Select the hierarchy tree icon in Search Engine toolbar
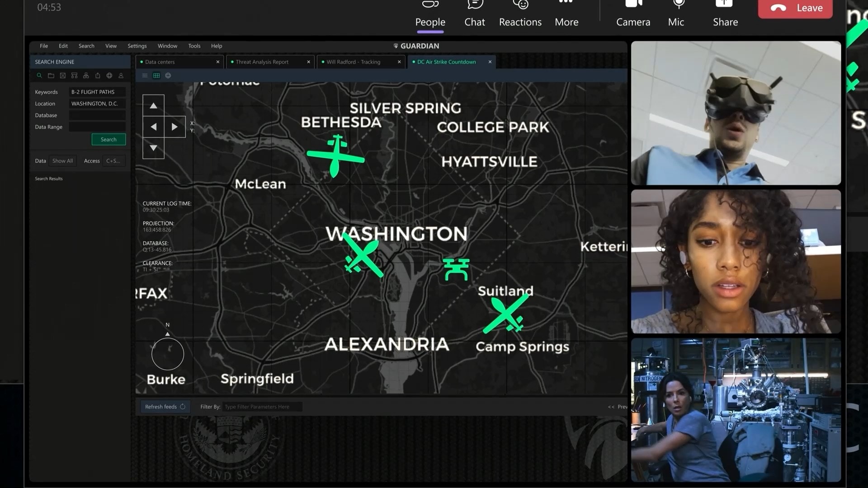Viewport: 868px width, 488px height. pyautogui.click(x=86, y=75)
